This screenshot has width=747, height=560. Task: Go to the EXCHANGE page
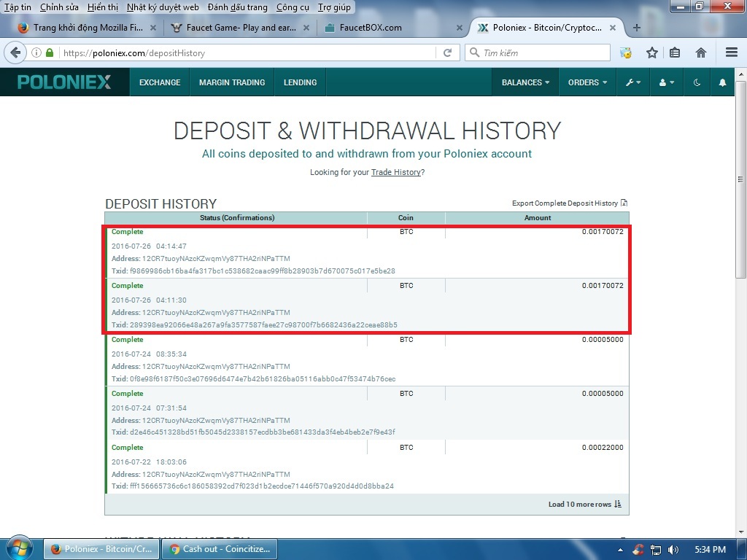[160, 82]
